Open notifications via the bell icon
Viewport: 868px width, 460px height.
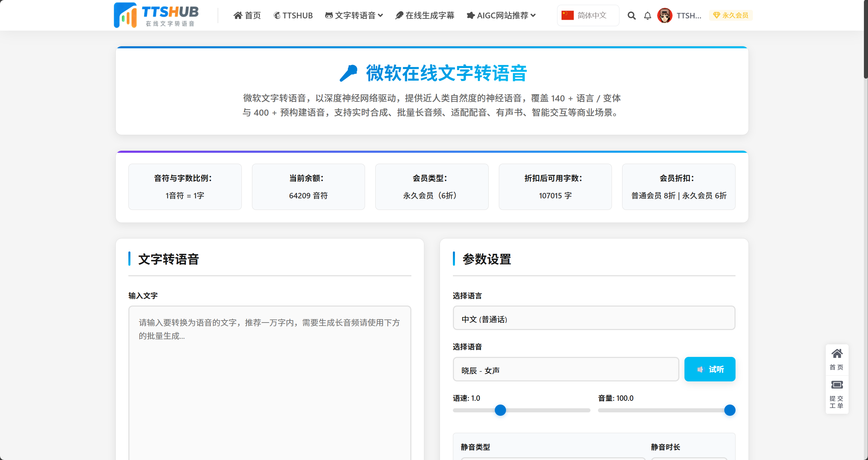pyautogui.click(x=647, y=16)
